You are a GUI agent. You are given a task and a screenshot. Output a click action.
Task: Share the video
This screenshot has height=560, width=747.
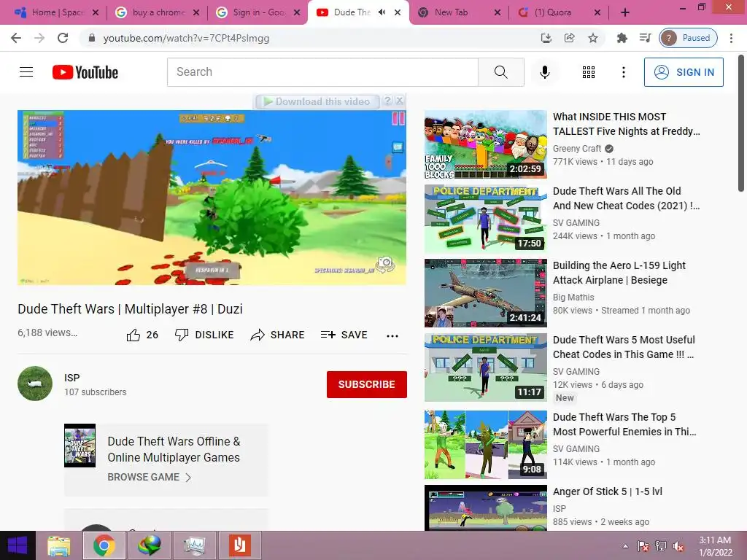point(277,335)
